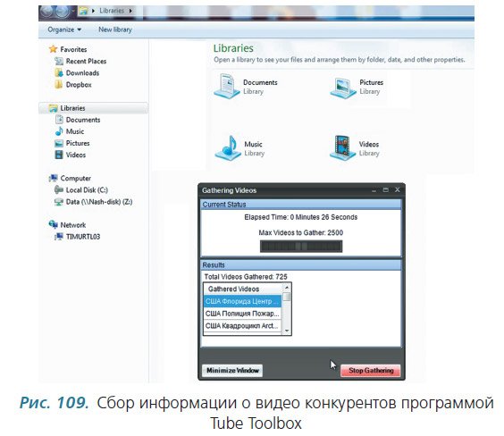Open the Videos library icon in main pane

pyautogui.click(x=342, y=147)
